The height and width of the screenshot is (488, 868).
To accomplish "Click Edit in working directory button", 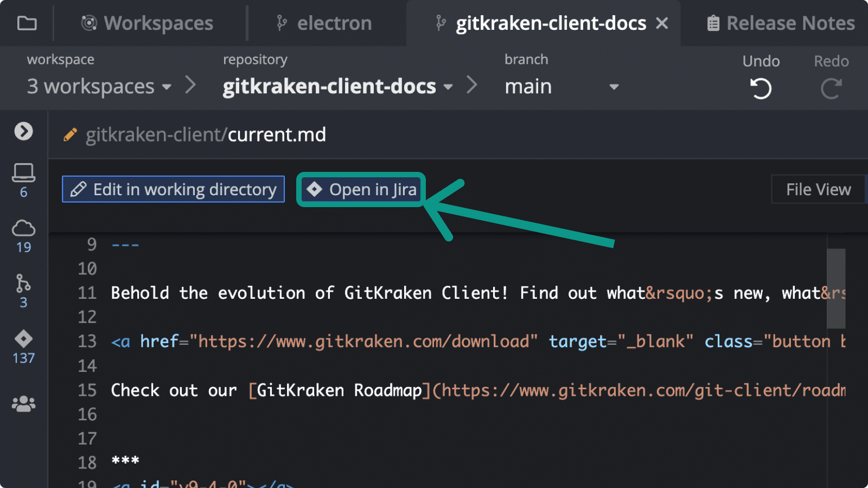I will click(173, 189).
